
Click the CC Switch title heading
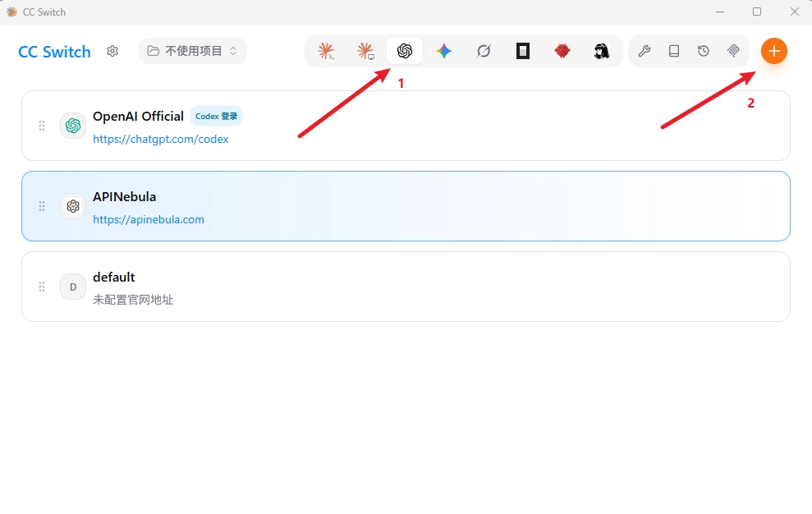pos(54,52)
